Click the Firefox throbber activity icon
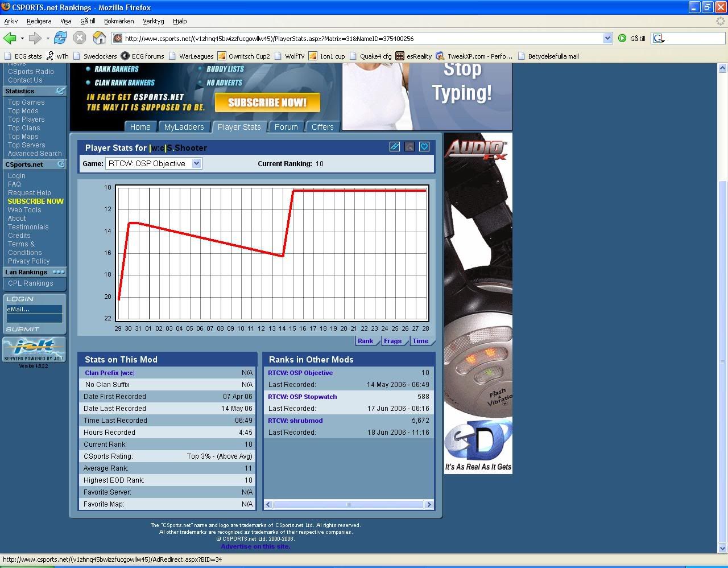Image resolution: width=728 pixels, height=568 pixels. [x=721, y=21]
